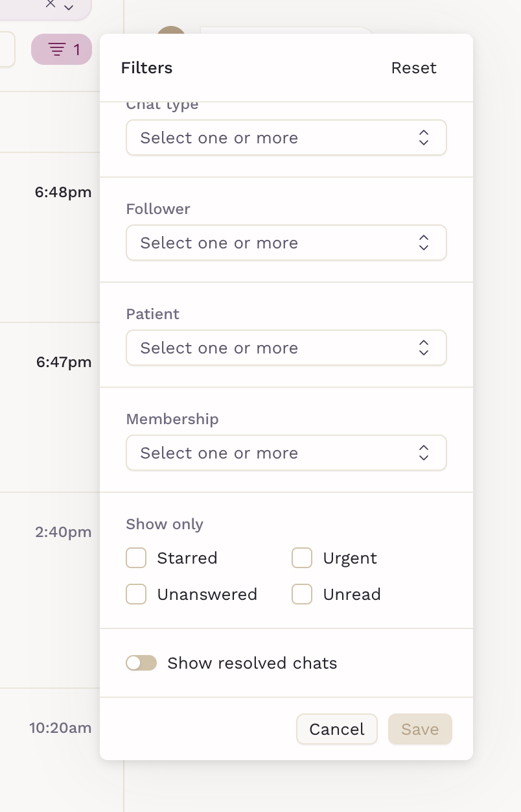Click the Patient up-down arrows icon
The image size is (521, 812).
pyautogui.click(x=424, y=348)
